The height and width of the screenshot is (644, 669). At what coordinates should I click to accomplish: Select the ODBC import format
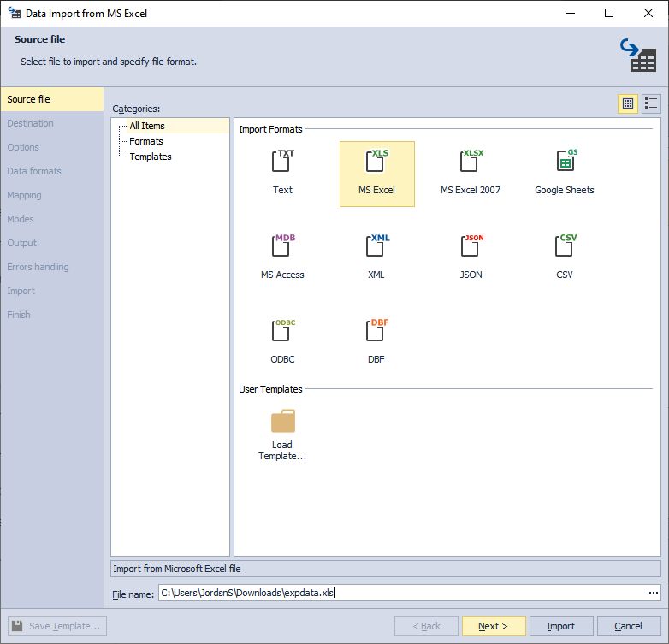click(x=282, y=342)
